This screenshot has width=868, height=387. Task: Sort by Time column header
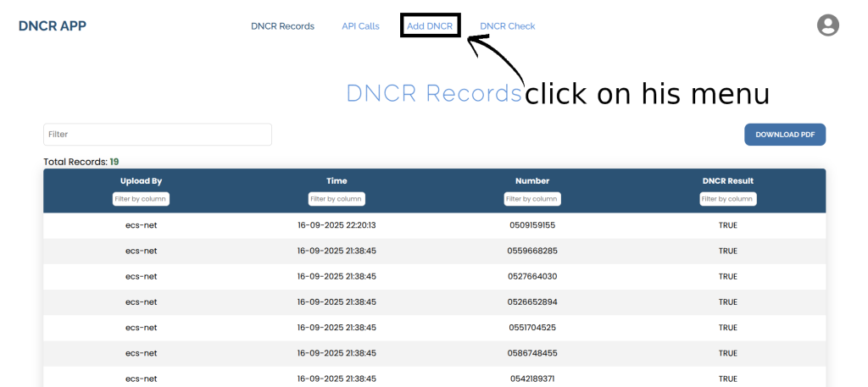point(337,180)
